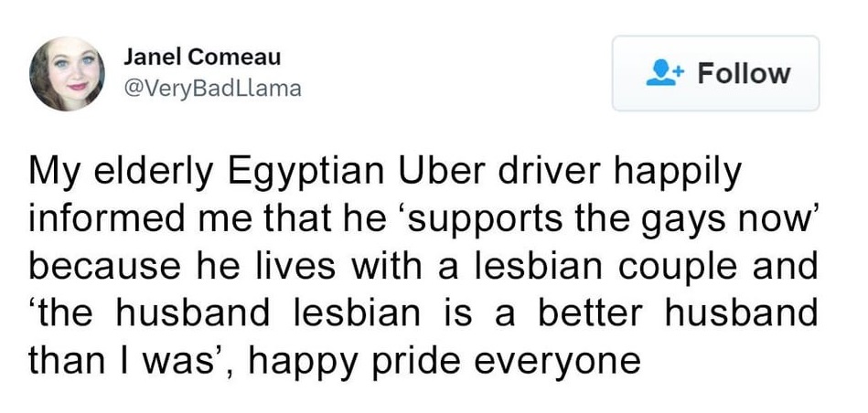The height and width of the screenshot is (413, 868).
Task: Visit the @VeryBadLlama handle
Action: tap(211, 90)
